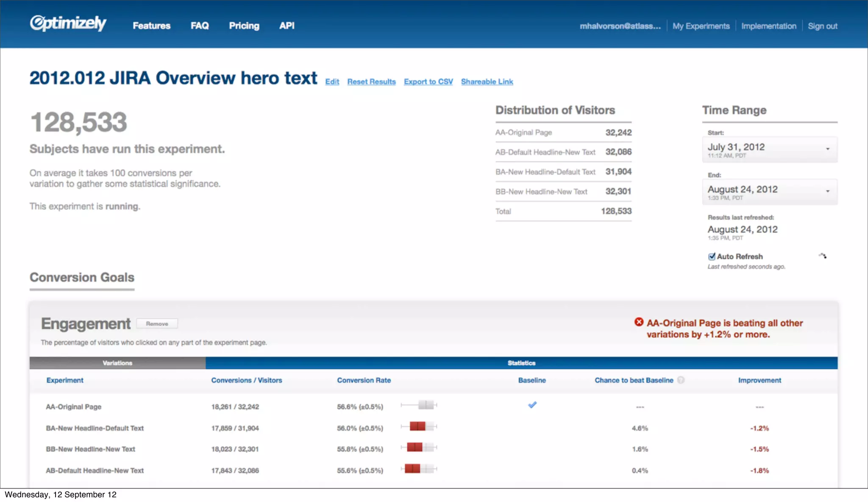The width and height of the screenshot is (868, 502).
Task: Click the red X alert icon
Action: click(639, 322)
